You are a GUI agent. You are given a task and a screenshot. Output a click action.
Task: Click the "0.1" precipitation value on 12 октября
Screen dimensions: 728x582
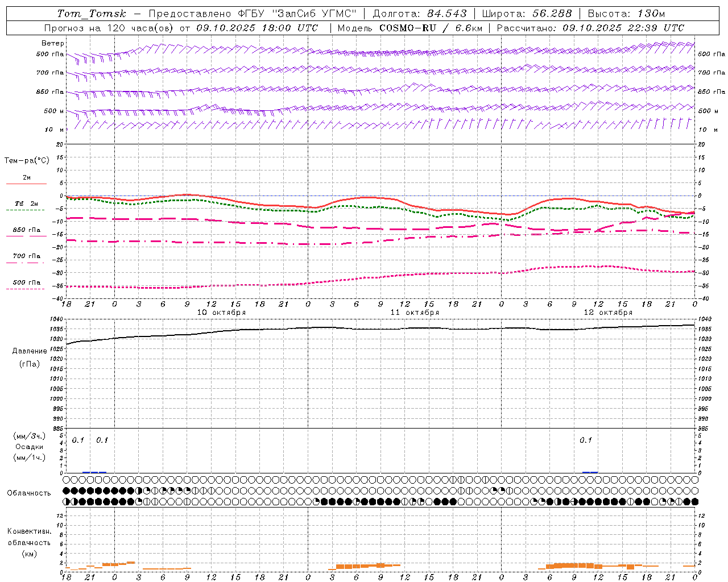tap(586, 440)
